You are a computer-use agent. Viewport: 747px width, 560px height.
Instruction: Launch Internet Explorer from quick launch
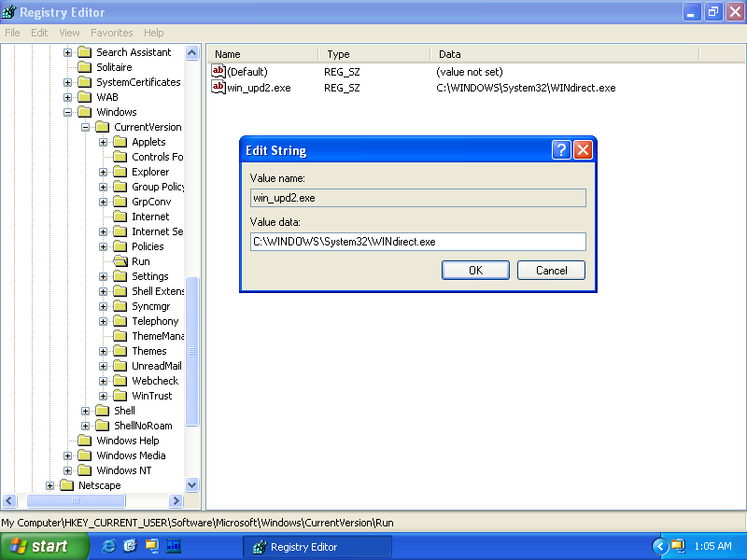[108, 546]
